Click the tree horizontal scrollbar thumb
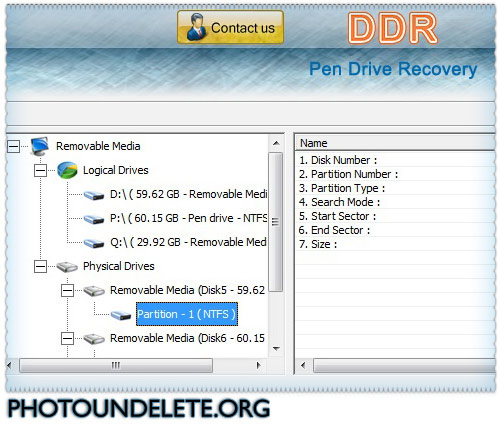500x425 pixels. (116, 365)
